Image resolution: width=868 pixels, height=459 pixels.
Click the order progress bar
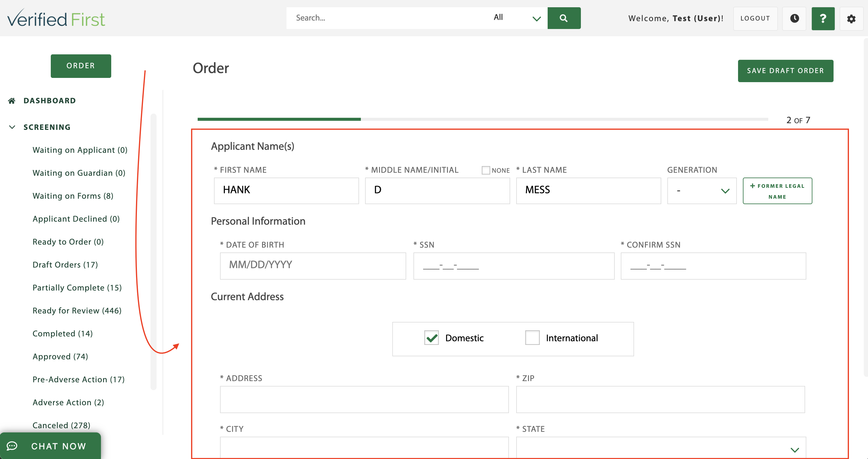click(483, 119)
